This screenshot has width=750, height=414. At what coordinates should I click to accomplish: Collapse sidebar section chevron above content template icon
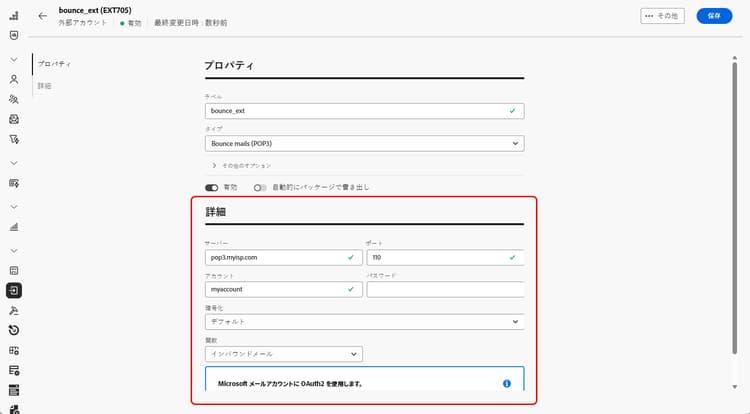click(x=14, y=163)
